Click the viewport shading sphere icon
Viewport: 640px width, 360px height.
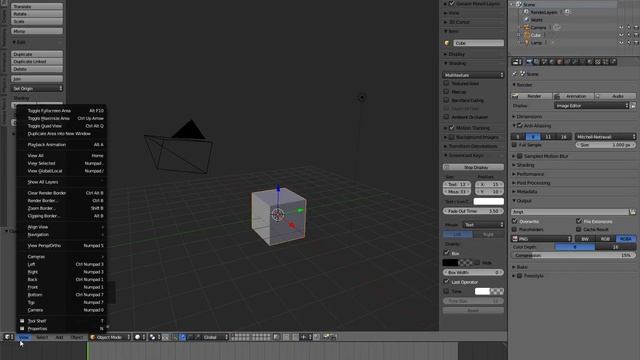[138, 337]
